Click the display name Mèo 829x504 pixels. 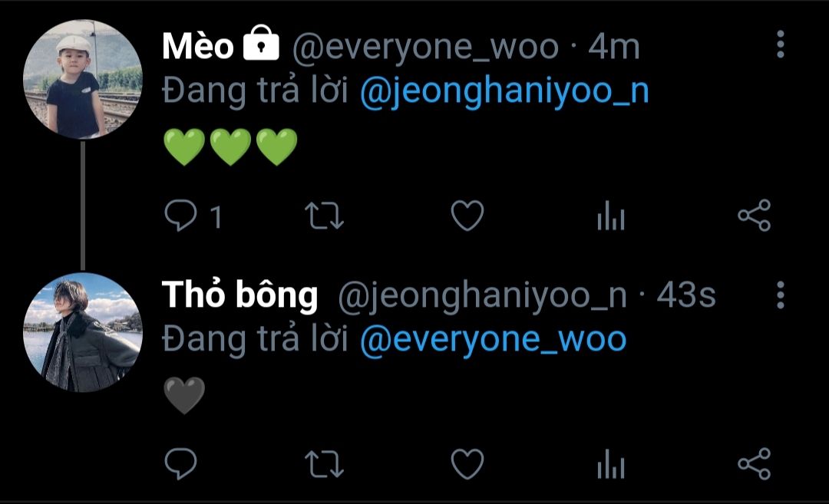tap(198, 46)
